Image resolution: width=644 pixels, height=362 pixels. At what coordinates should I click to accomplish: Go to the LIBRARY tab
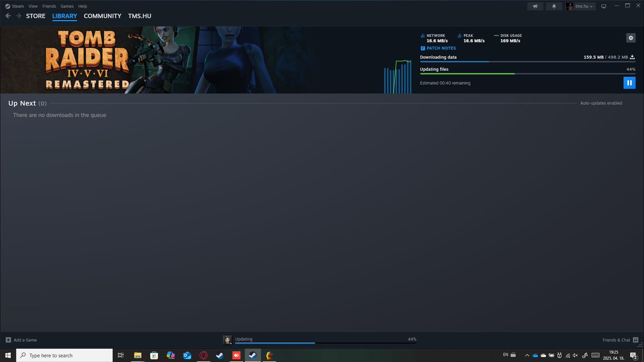coord(64,16)
